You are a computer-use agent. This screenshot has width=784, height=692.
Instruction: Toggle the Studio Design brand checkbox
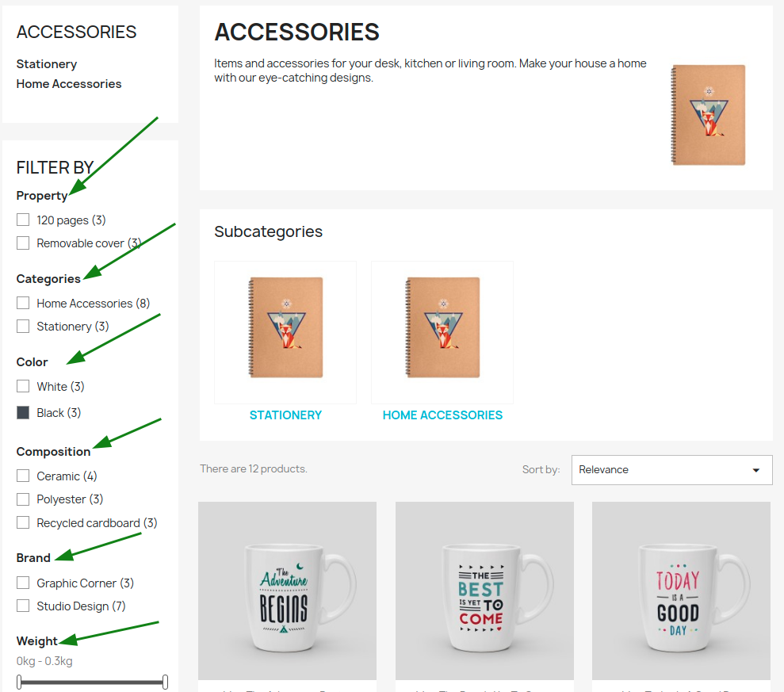[23, 606]
